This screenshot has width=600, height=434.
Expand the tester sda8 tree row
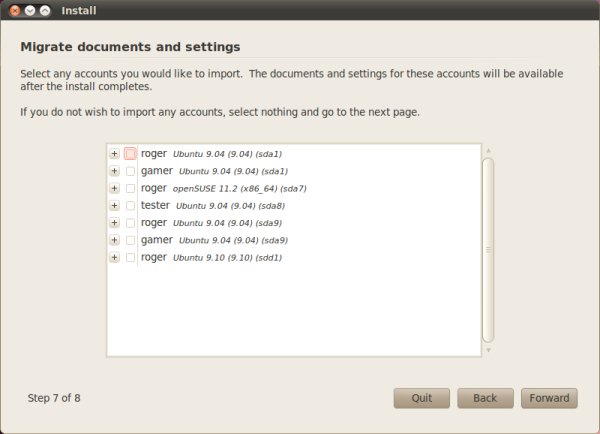point(114,205)
